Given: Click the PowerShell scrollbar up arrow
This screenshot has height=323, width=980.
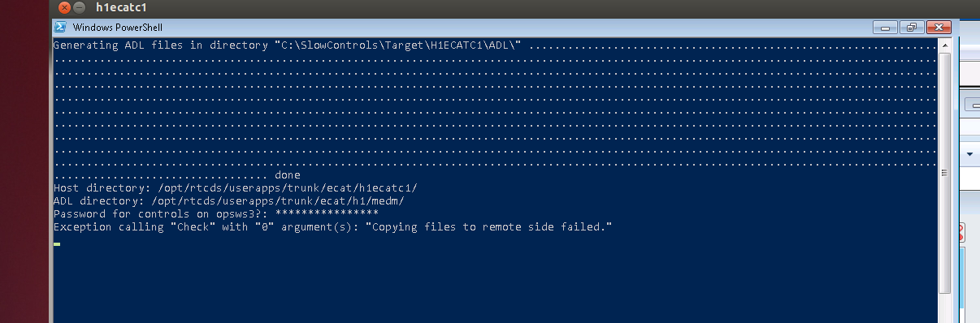Looking at the screenshot, I should tap(944, 46).
